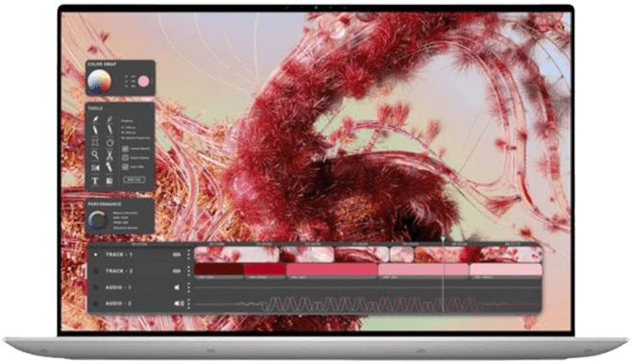Pick the magnifier zoom tool

tap(95, 155)
